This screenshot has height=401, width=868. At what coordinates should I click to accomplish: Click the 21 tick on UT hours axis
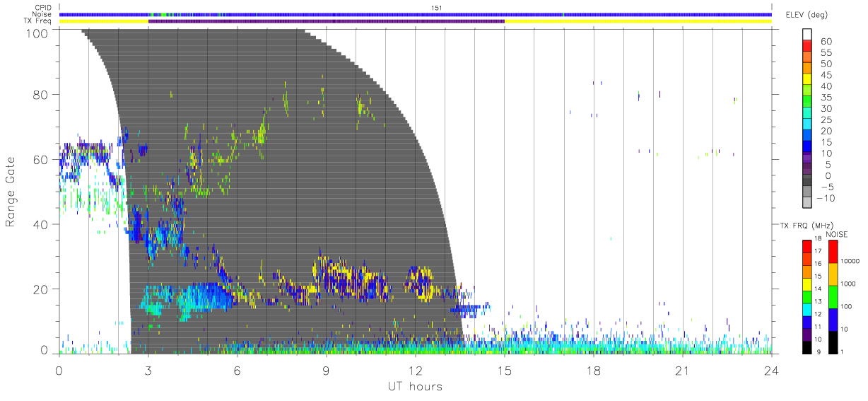coord(683,372)
